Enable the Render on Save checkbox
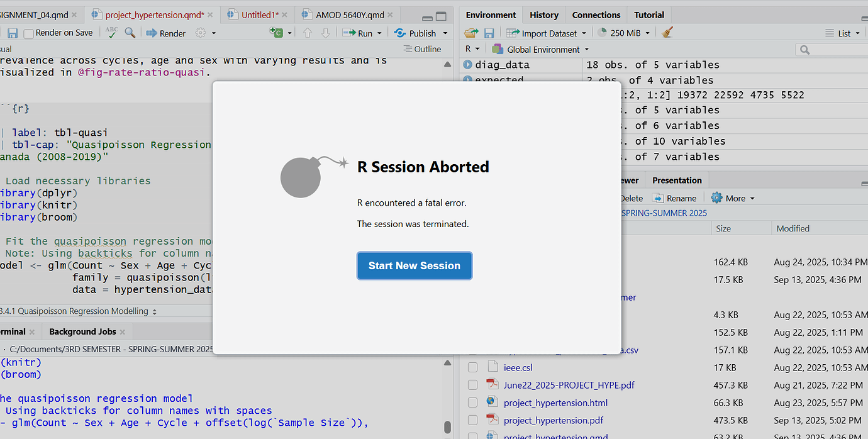868x439 pixels. point(29,33)
